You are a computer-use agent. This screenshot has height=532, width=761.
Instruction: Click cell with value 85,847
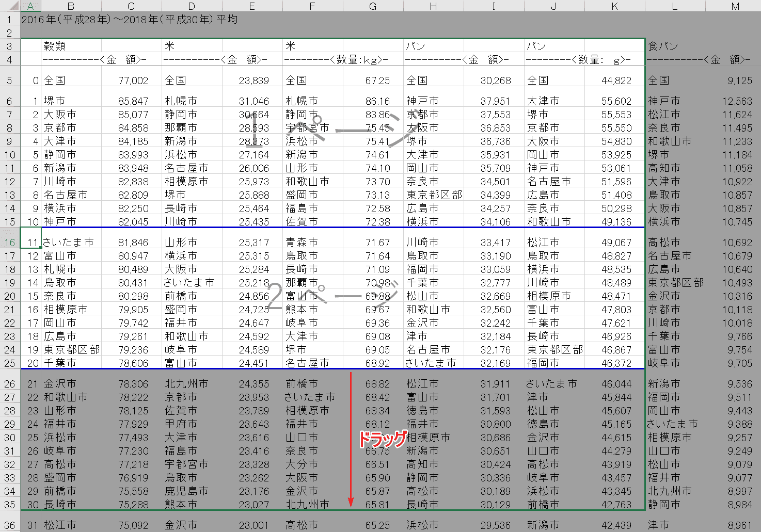pyautogui.click(x=131, y=101)
